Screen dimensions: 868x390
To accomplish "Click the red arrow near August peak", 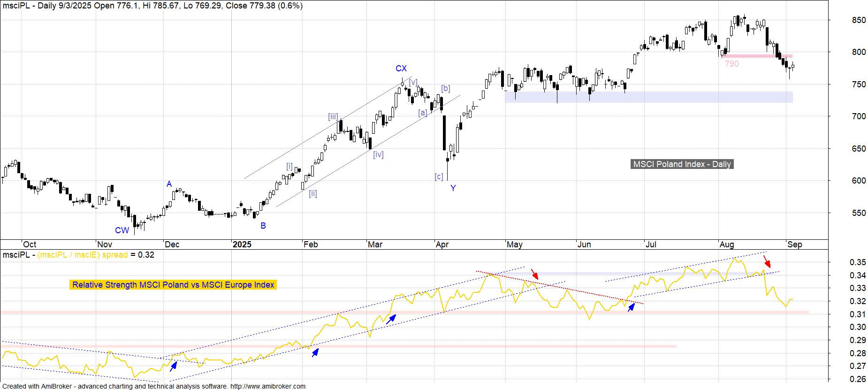I will click(767, 261).
